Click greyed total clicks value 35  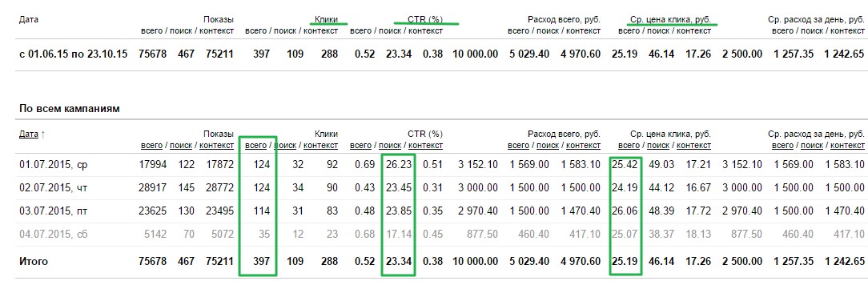click(x=264, y=235)
